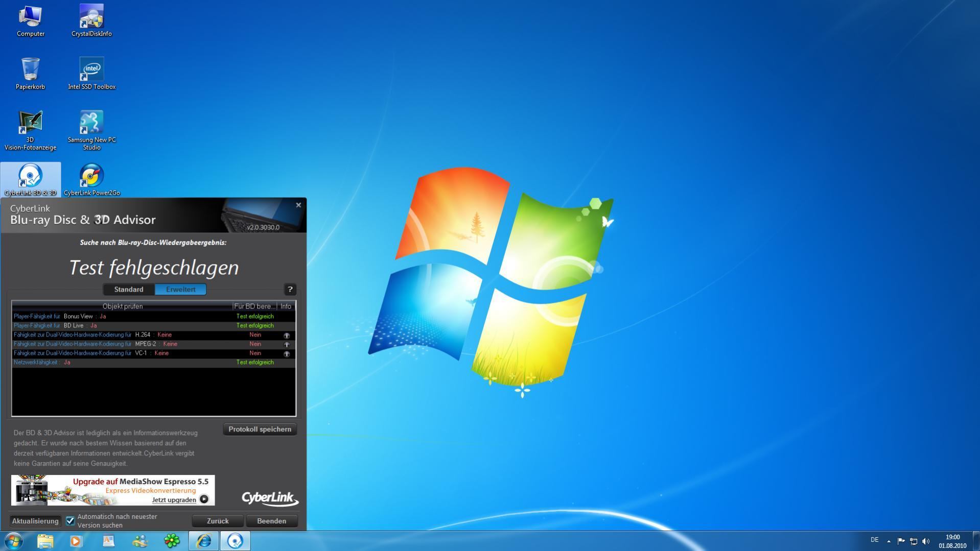Click the Zurück button
Image resolution: width=980 pixels, height=551 pixels.
click(x=218, y=521)
